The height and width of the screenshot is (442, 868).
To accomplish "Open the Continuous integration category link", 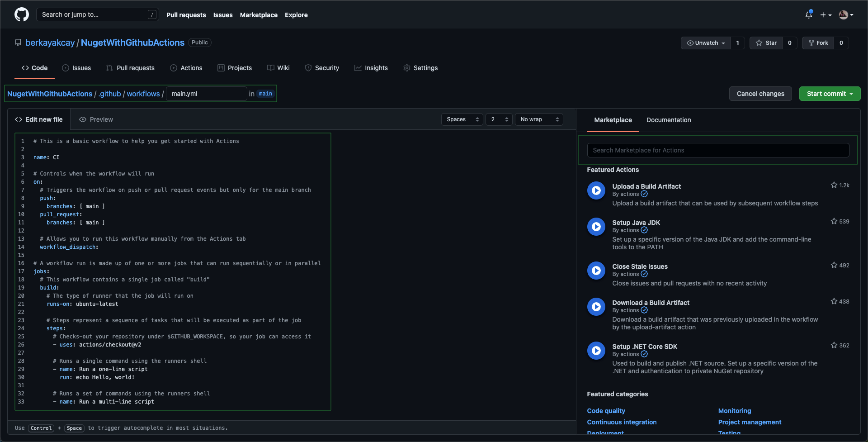I will point(622,422).
